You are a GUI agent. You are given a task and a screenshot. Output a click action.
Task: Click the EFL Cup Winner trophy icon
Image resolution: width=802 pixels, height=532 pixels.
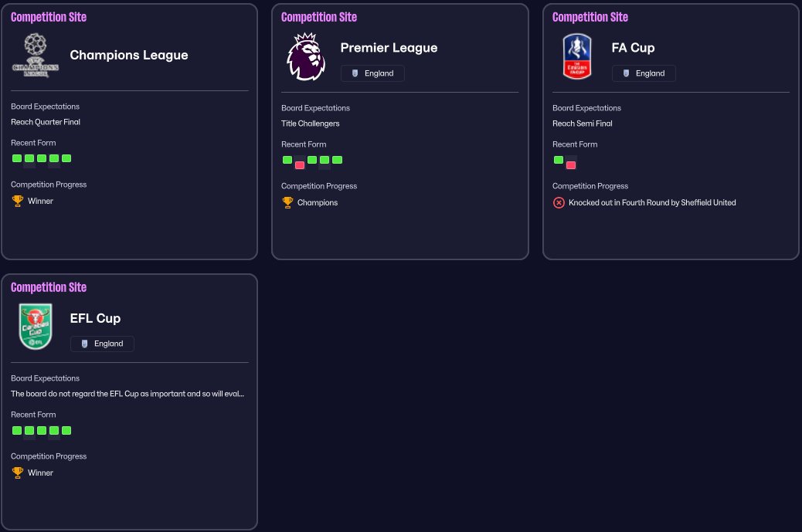[18, 473]
